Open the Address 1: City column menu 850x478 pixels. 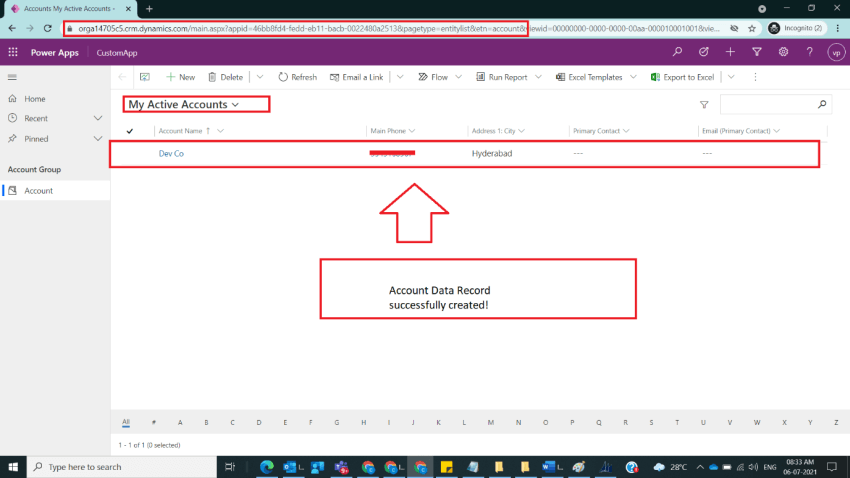pos(521,131)
